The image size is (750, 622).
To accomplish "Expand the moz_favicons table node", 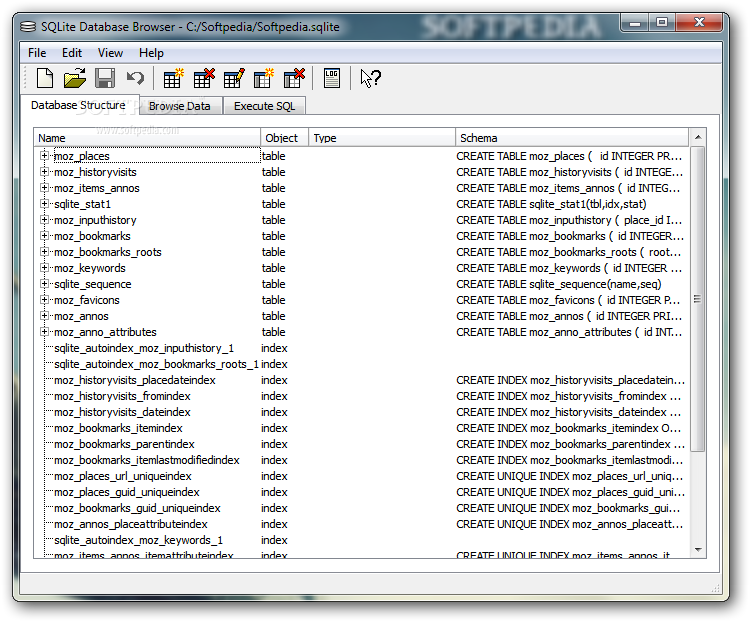I will point(44,300).
